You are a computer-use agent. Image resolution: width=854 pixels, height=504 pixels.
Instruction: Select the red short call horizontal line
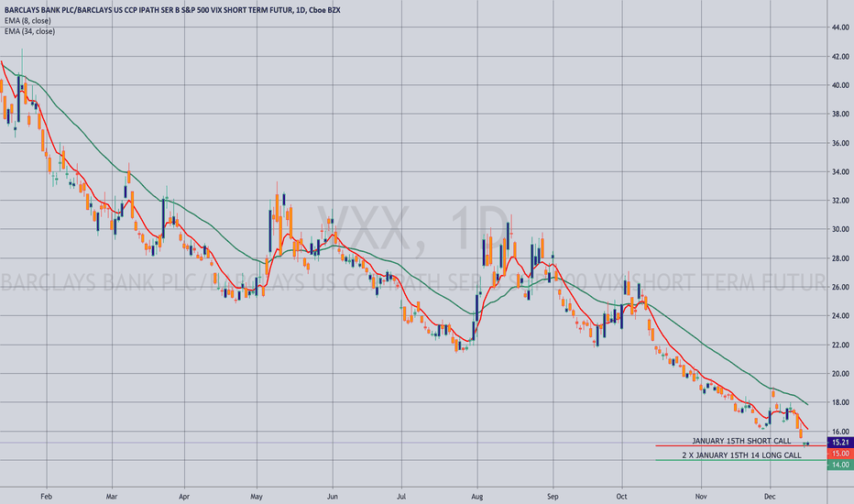click(741, 445)
